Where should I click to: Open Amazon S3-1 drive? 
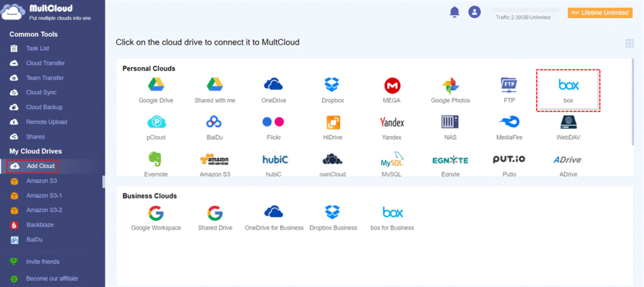(44, 196)
